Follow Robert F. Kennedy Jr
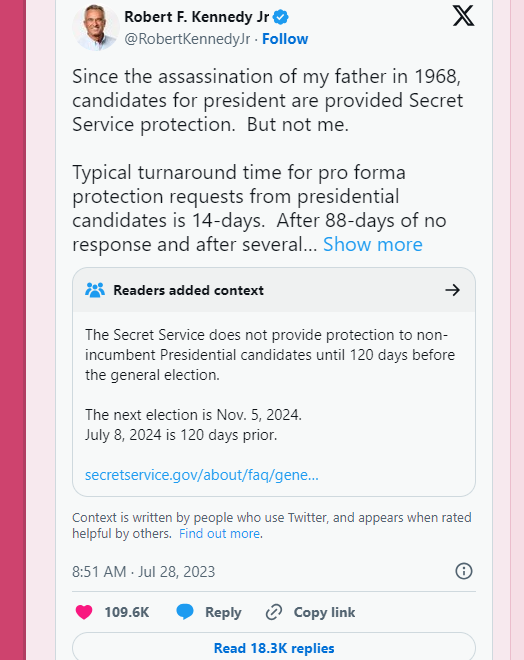The image size is (524, 660). [285, 39]
